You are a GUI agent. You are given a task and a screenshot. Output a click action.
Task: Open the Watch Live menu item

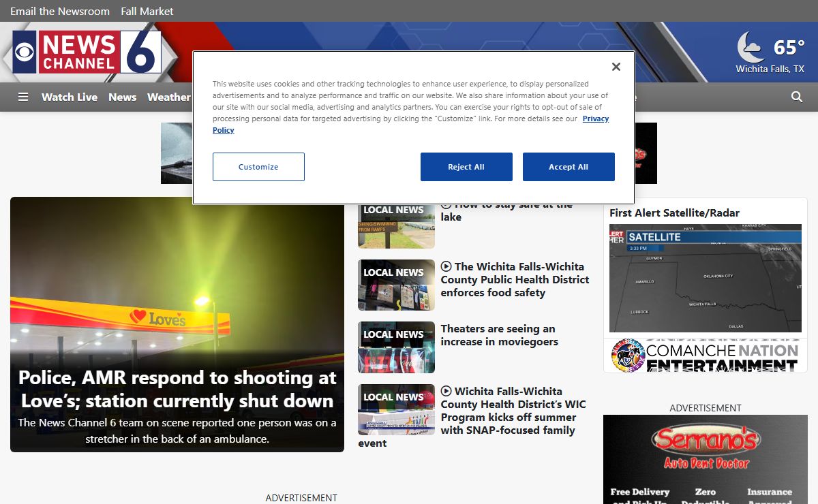point(70,97)
